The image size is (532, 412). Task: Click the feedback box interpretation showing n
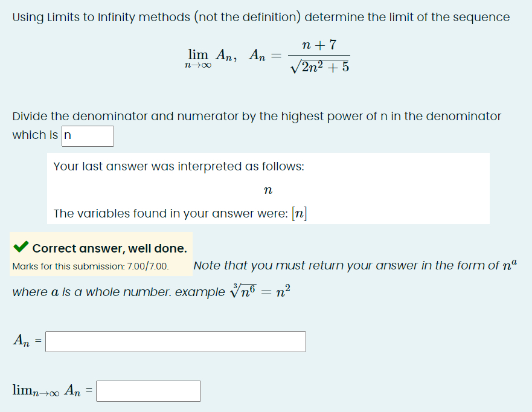pyautogui.click(x=268, y=189)
